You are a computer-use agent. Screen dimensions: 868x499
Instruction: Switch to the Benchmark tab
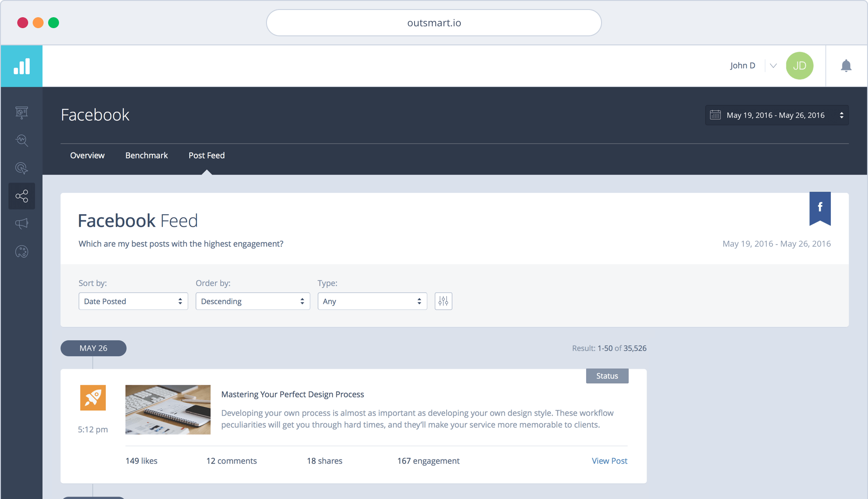pyautogui.click(x=147, y=155)
